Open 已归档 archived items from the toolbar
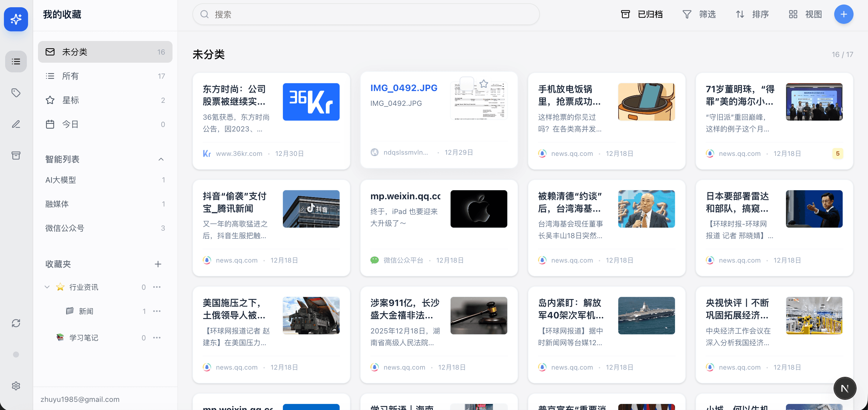The image size is (868, 410). [642, 14]
